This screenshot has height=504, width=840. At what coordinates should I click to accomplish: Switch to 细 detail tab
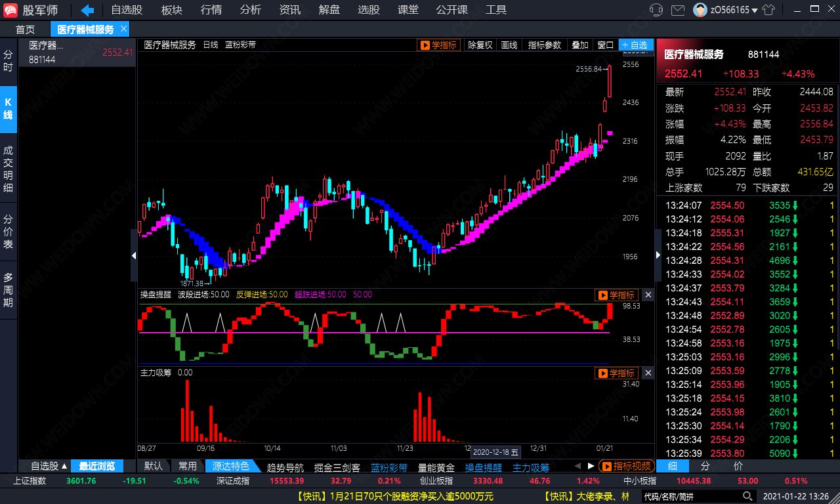click(673, 467)
